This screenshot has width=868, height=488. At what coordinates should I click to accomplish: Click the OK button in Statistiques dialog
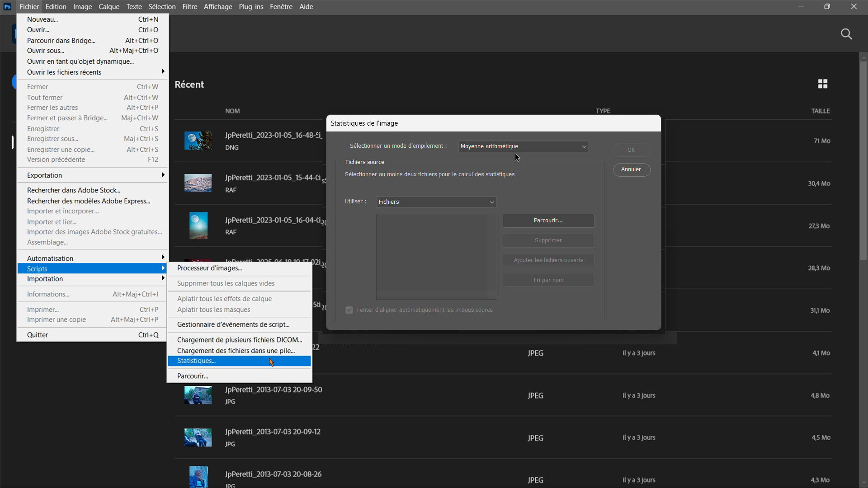[x=632, y=150]
